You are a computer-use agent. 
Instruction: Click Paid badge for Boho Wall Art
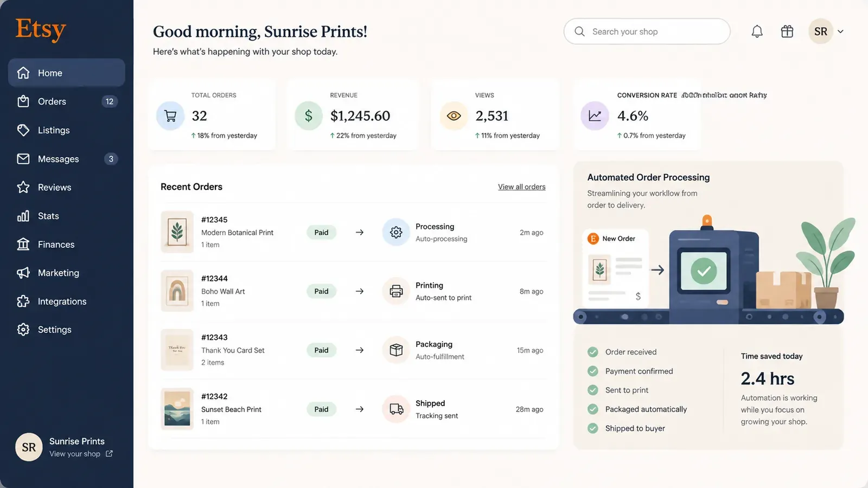click(x=321, y=291)
